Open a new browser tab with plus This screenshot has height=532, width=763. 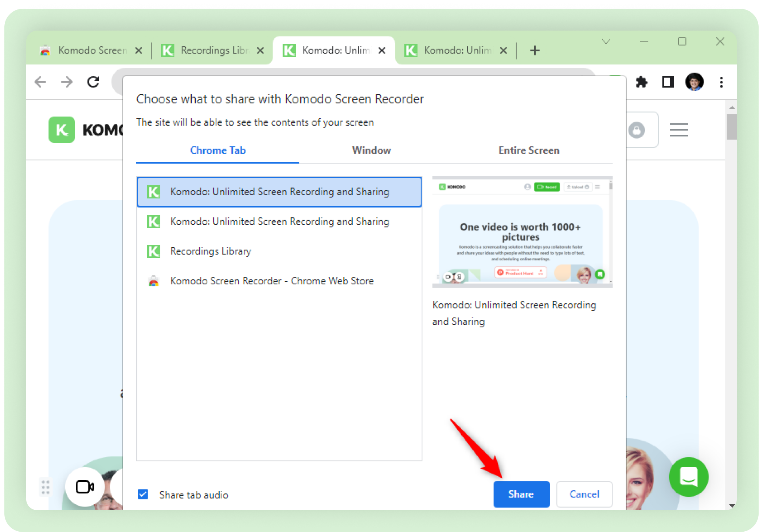535,50
